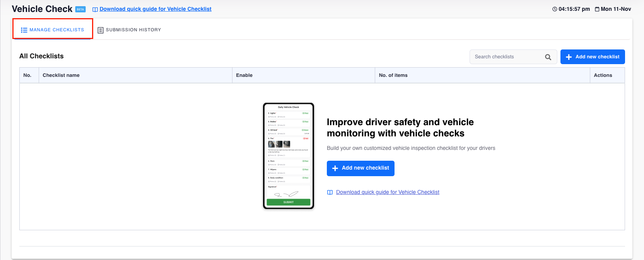Click the BETA badge next to Vehicle Check
This screenshot has height=260, width=644.
(x=80, y=9)
